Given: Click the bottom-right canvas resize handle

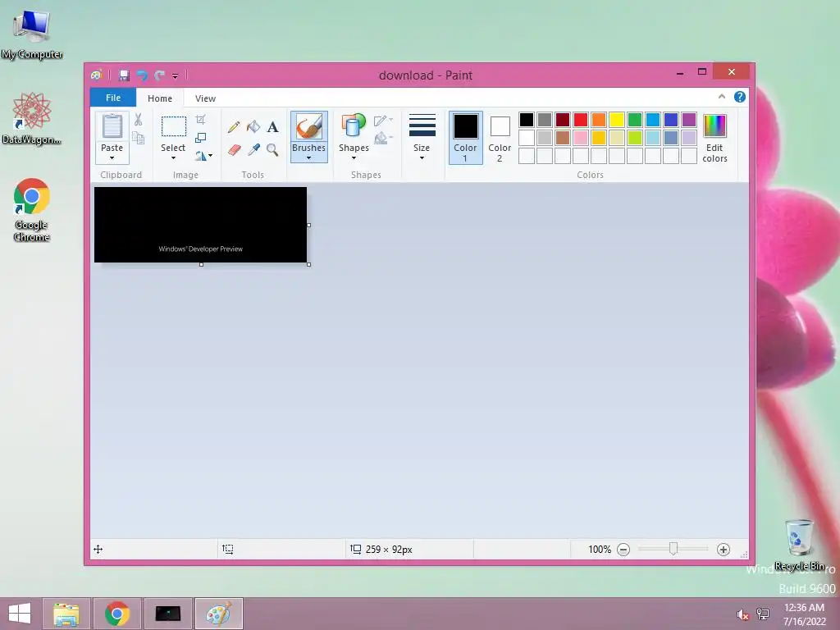Looking at the screenshot, I should tap(309, 265).
